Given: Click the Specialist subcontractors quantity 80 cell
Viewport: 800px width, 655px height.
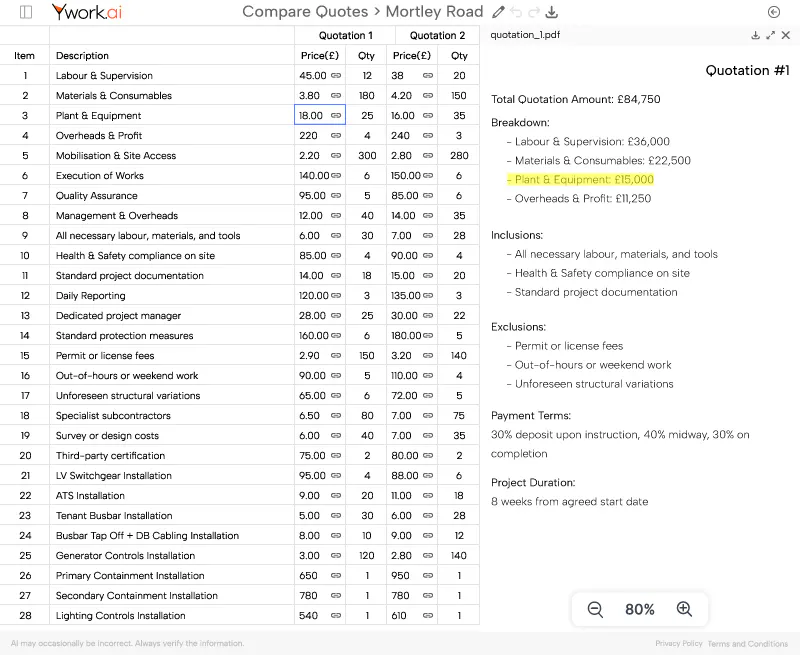Looking at the screenshot, I should pyautogui.click(x=367, y=416).
